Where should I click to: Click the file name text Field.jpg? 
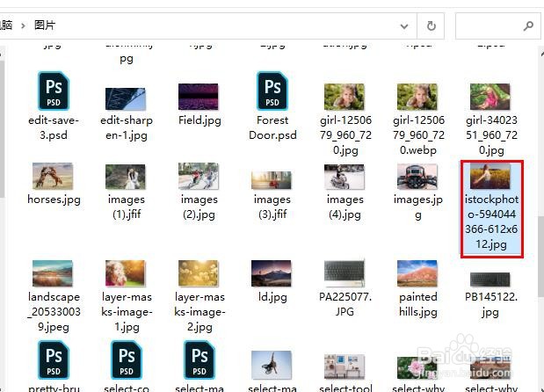[x=199, y=120]
